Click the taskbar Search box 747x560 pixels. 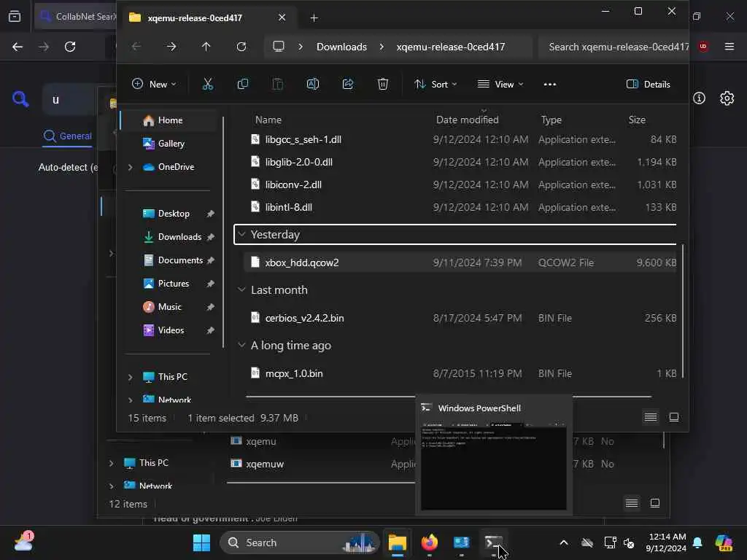point(299,542)
